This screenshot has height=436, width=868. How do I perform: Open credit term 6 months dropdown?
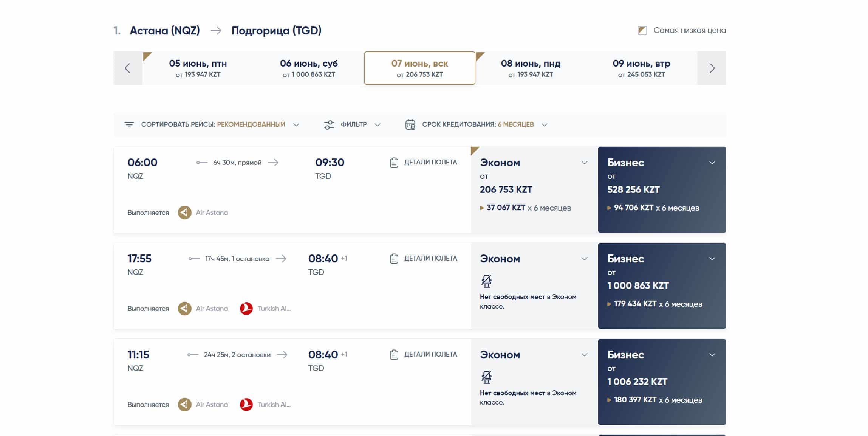(x=544, y=124)
